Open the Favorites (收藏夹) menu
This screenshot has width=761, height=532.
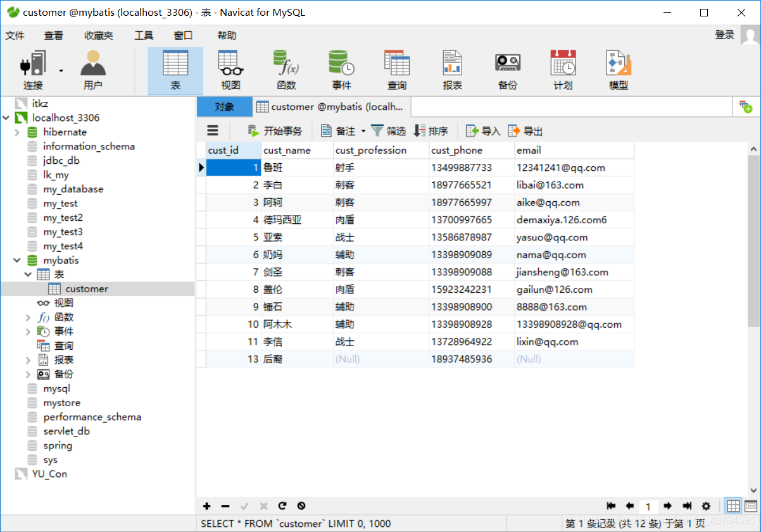[99, 35]
